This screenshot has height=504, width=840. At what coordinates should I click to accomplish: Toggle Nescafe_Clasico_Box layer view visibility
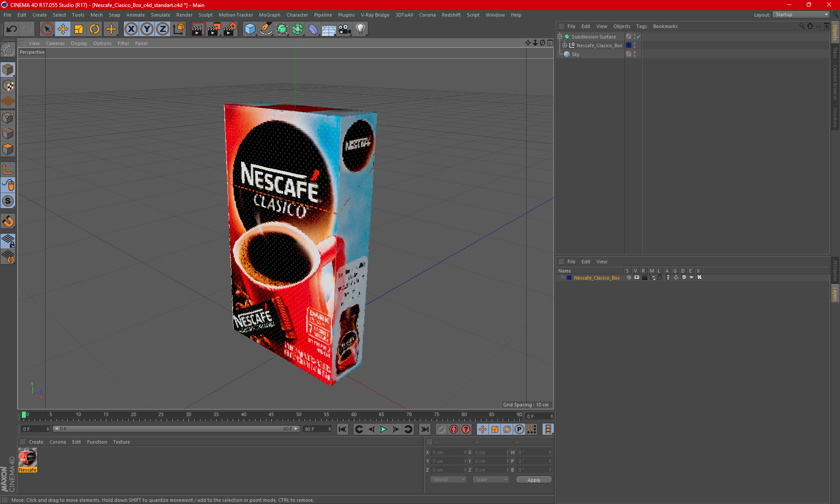[637, 277]
